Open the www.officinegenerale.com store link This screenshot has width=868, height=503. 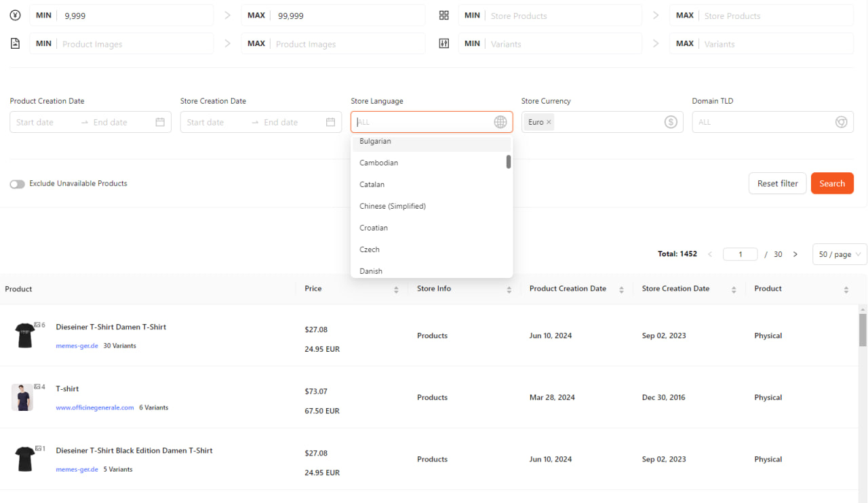95,407
